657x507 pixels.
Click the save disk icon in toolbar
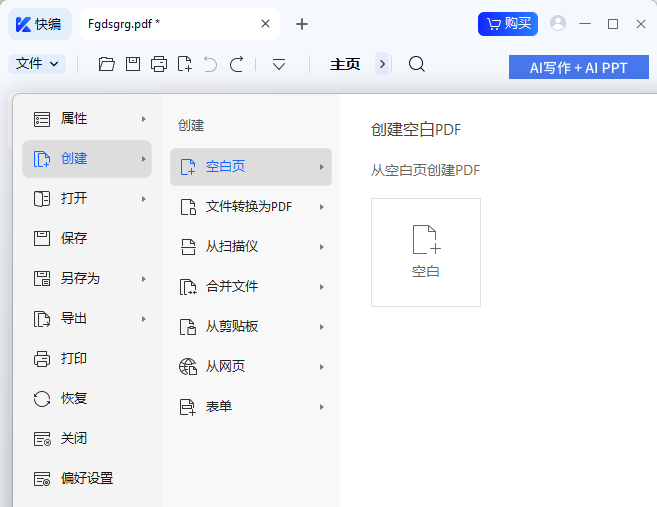(133, 64)
